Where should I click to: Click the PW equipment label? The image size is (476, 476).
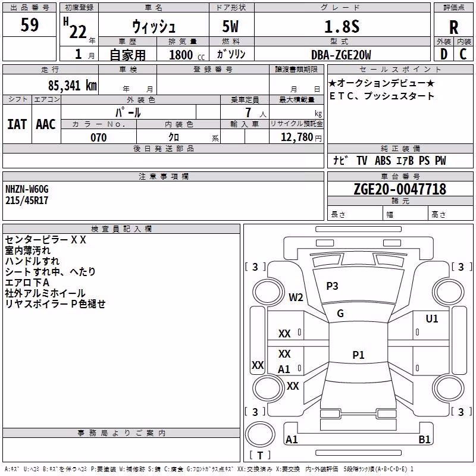point(440,161)
